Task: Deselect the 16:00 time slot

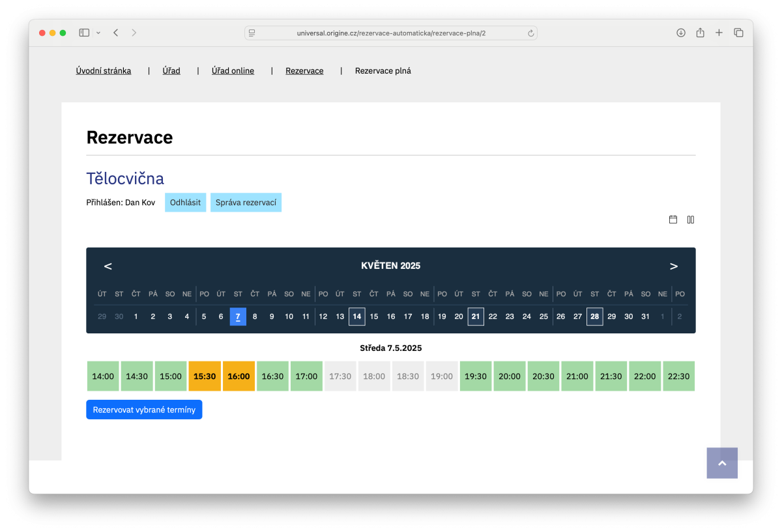Action: pos(239,376)
